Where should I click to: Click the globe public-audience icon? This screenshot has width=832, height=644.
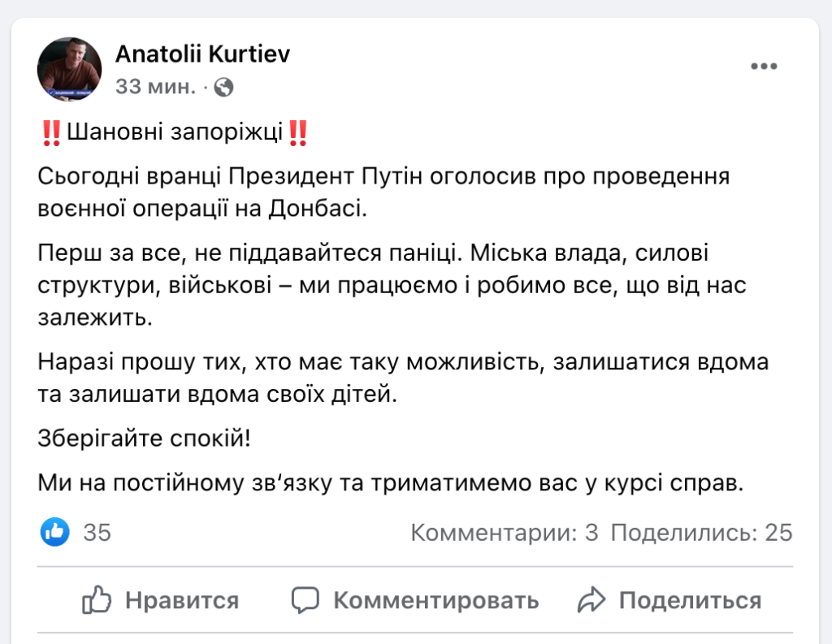[x=224, y=87]
